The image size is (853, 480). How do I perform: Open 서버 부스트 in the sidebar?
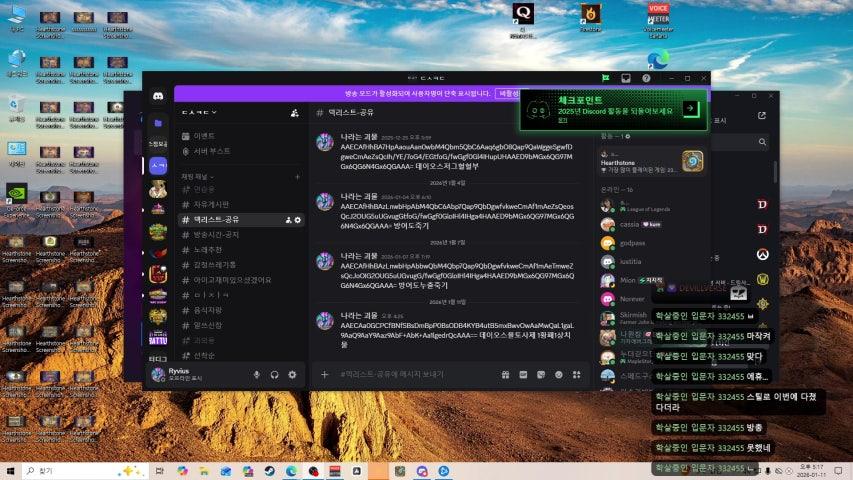212,150
